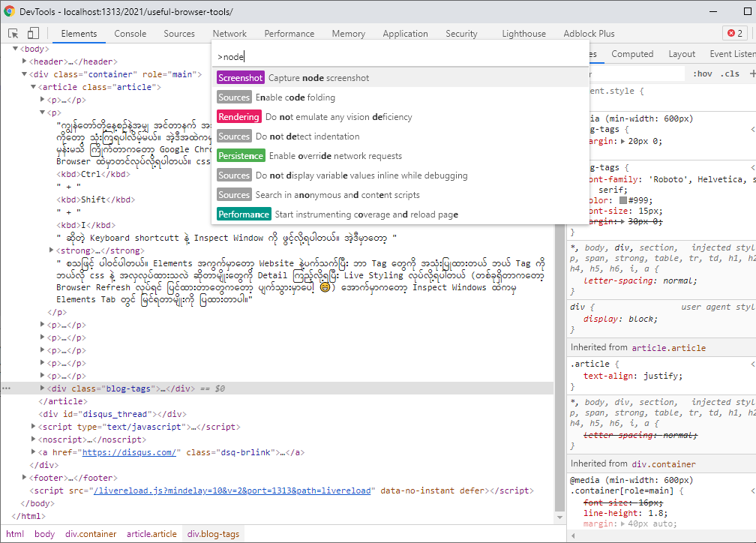Viewport: 756px width, 543px height.
Task: Switch to the Console tab
Action: [x=130, y=33]
